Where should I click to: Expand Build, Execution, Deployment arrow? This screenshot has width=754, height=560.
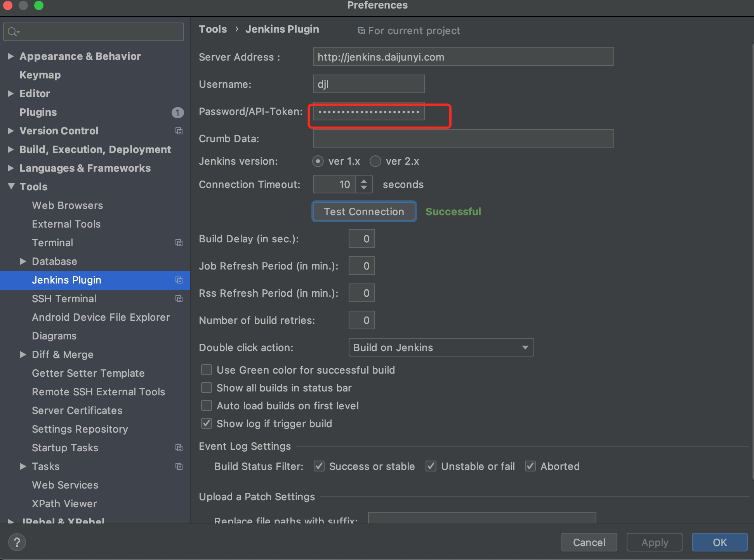[x=11, y=150]
